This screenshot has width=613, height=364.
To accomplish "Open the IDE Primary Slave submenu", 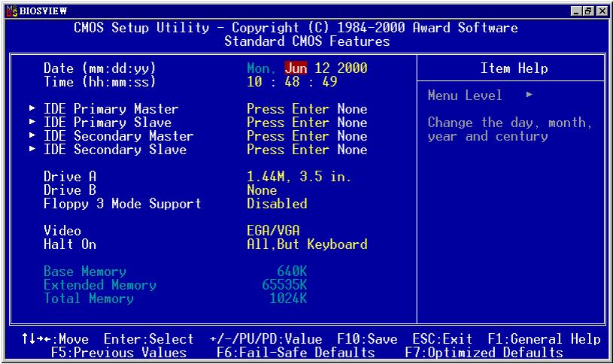I will coord(108,123).
